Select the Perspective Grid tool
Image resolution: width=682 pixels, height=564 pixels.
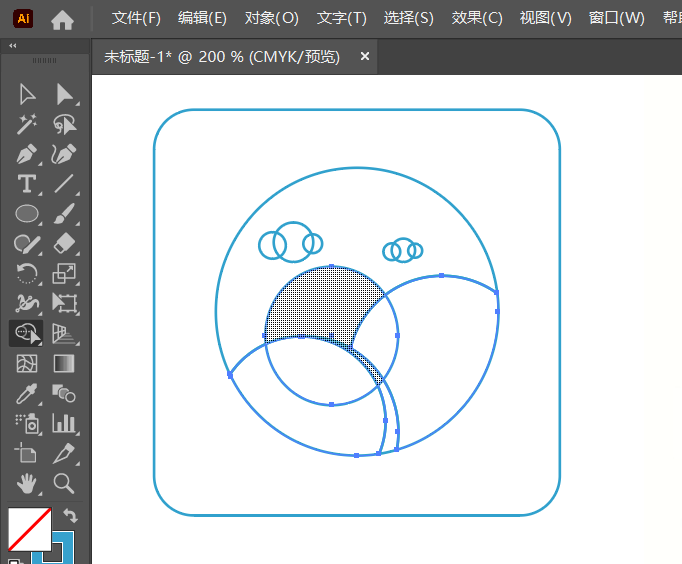[64, 334]
